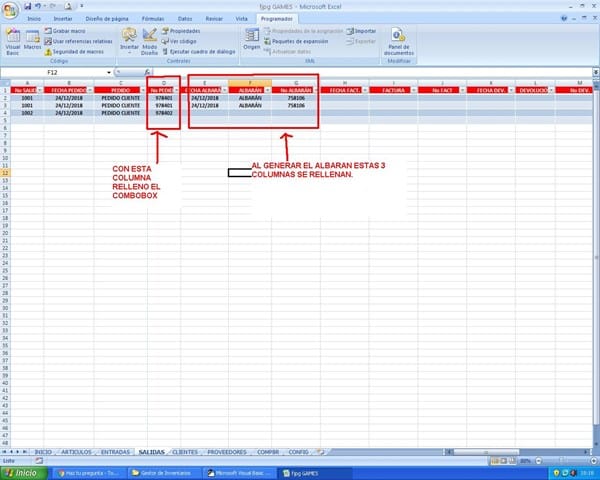Open filter dropdown for FECHA FACT. column

click(x=365, y=90)
